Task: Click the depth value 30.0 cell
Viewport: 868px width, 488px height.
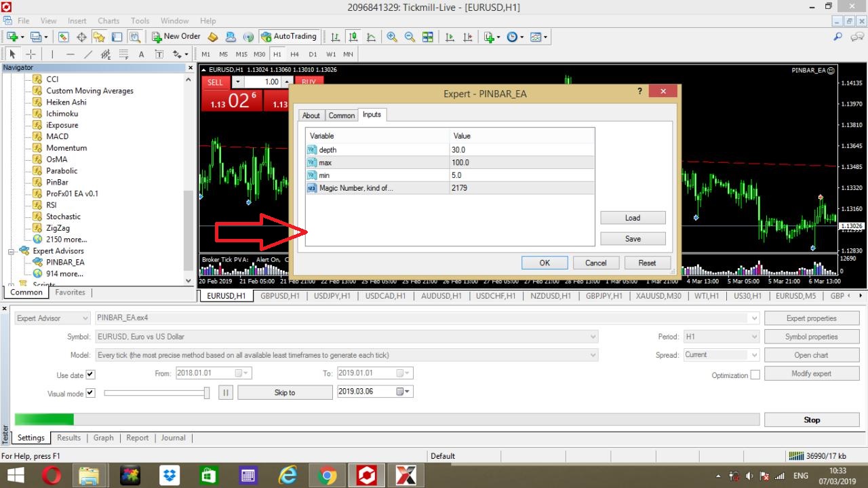Action: click(522, 150)
